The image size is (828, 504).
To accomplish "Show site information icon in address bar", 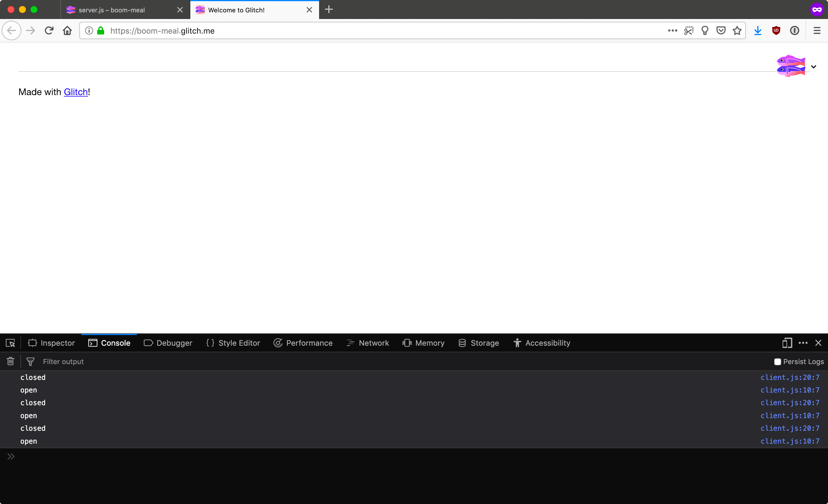I will (x=89, y=30).
